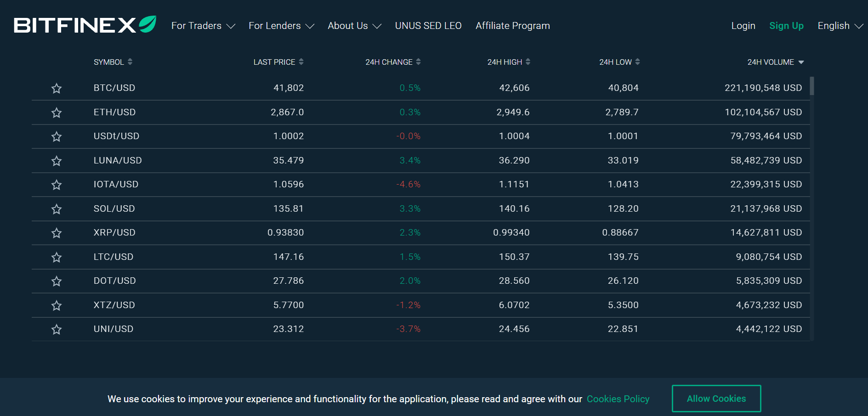Viewport: 868px width, 416px height.
Task: Expand the For Traders menu
Action: (x=203, y=26)
